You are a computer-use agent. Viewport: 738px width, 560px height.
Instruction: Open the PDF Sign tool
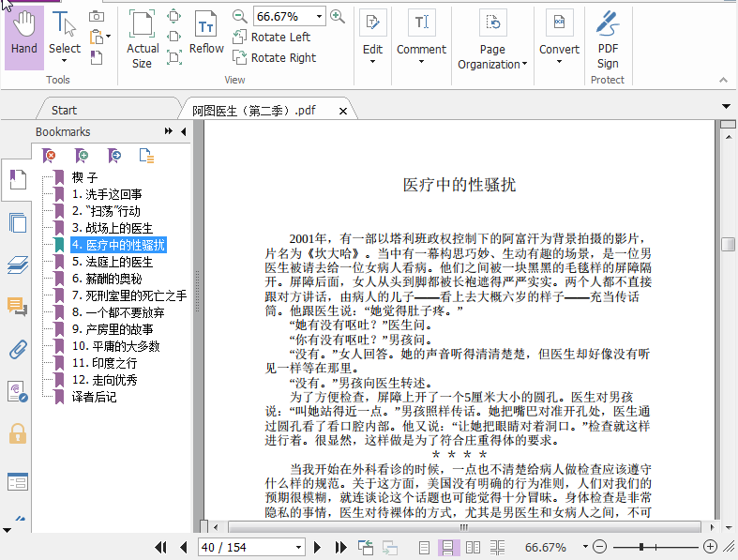pos(608,40)
